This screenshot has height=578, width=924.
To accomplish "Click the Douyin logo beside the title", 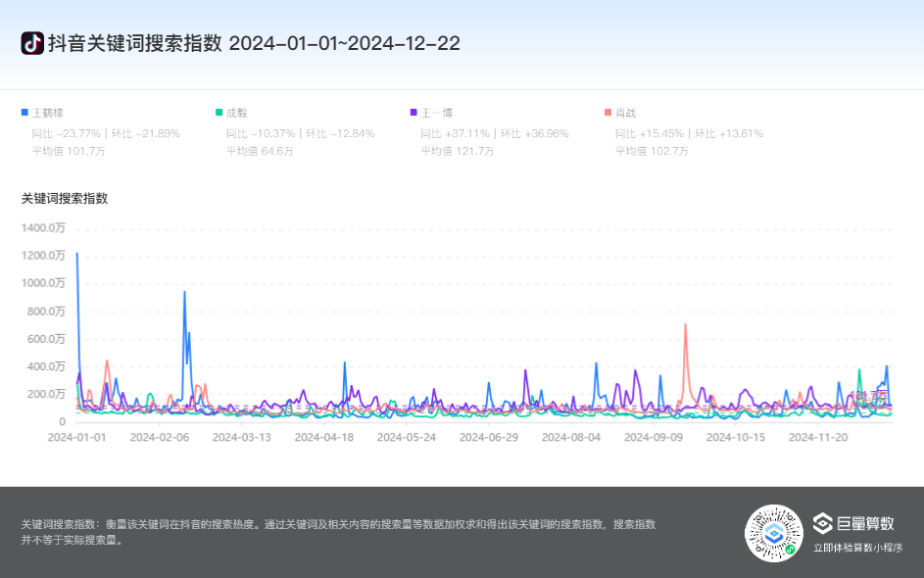I will pos(32,43).
